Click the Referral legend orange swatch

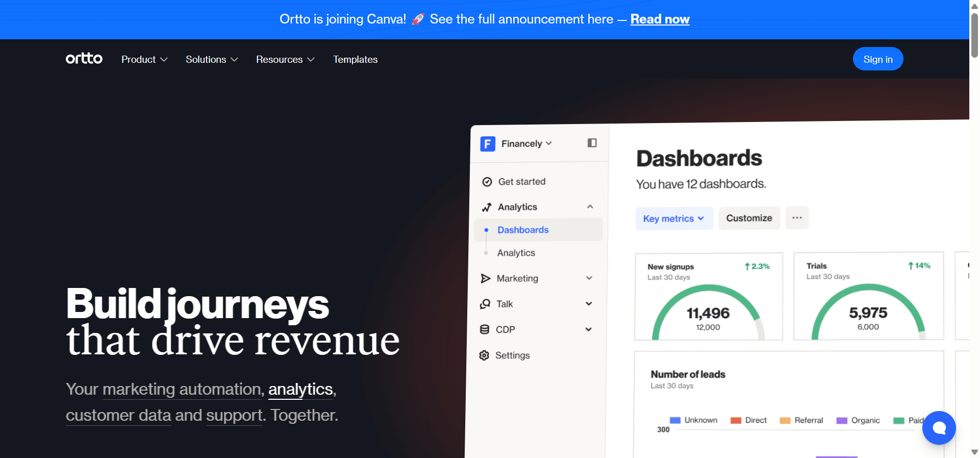pos(785,420)
